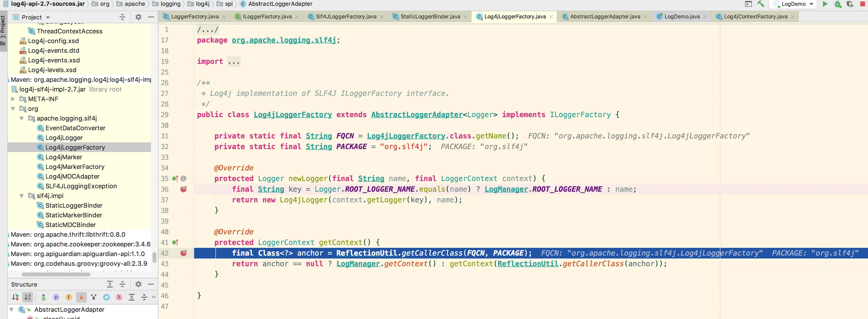Image resolution: width=868 pixels, height=319 pixels.
Task: Switch to the Slf4JLoggerFactory.java tab
Action: (346, 17)
